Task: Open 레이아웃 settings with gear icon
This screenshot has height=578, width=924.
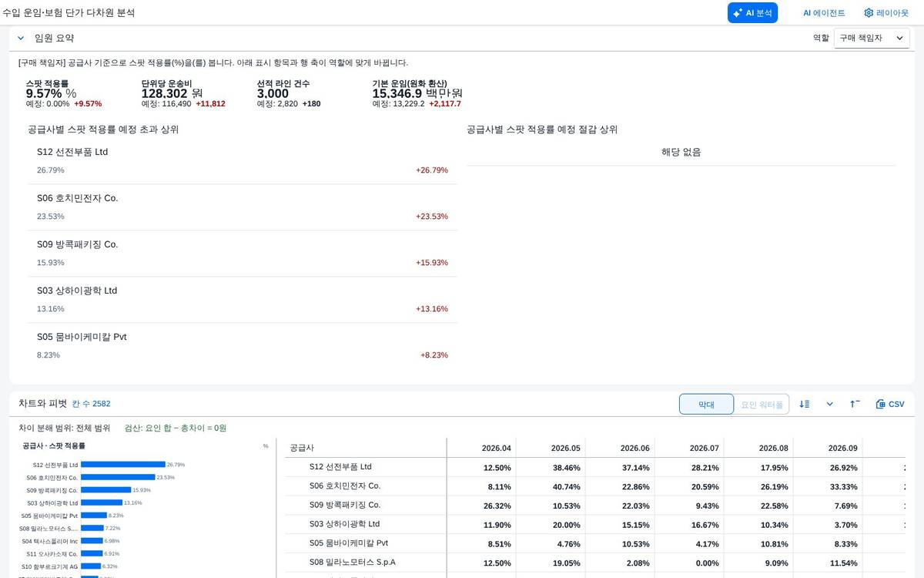Action: pos(886,13)
